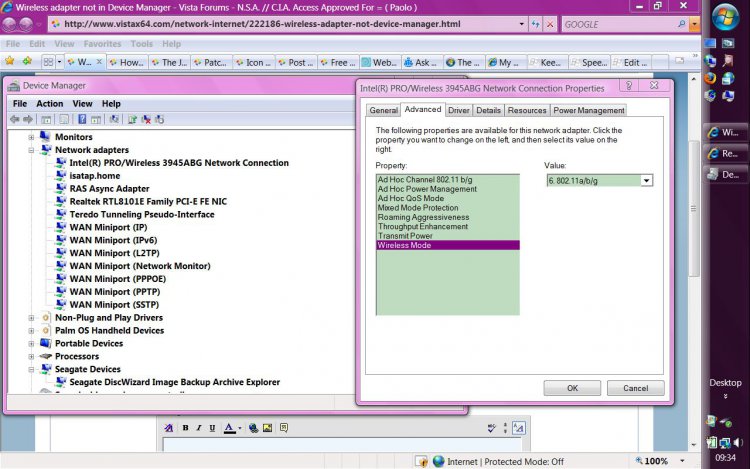Click the Help question mark on Properties dialog
This screenshot has width=750, height=469.
coord(629,86)
